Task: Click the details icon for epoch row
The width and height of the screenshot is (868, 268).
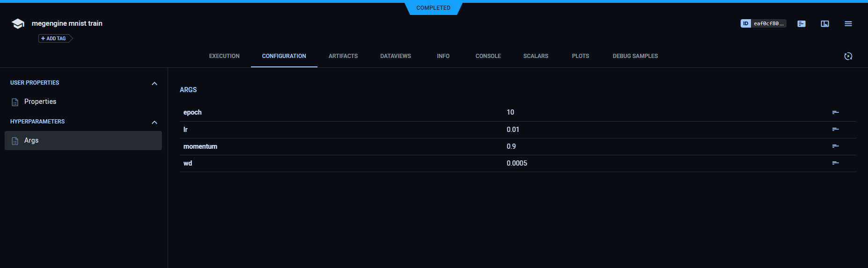Action: (835, 112)
